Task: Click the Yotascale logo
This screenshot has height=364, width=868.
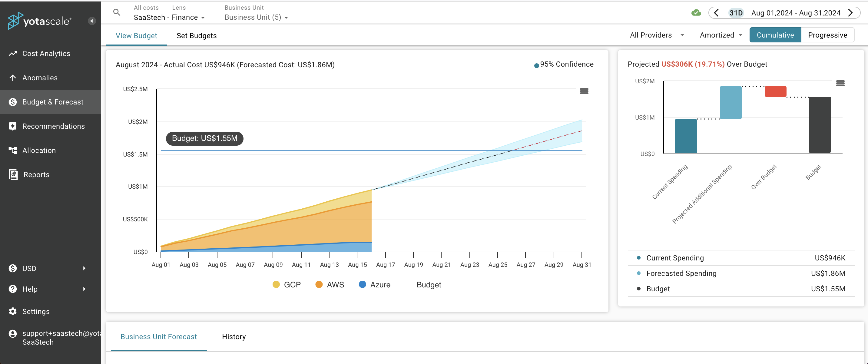Action: (x=39, y=21)
